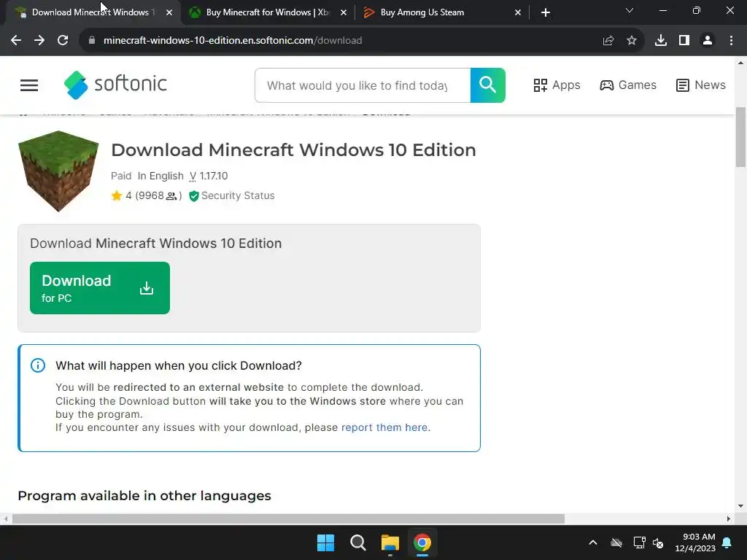The image size is (747, 560).
Task: Show hidden system tray icons
Action: (593, 542)
